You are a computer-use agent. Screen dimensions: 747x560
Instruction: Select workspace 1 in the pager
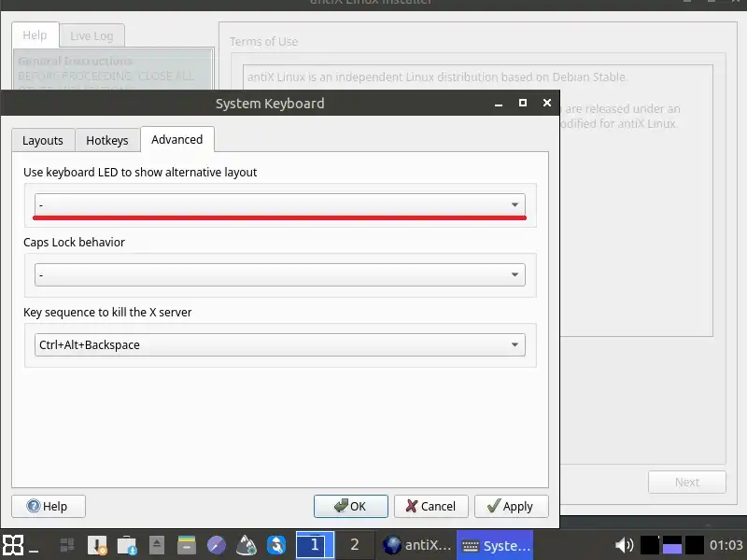(x=315, y=545)
